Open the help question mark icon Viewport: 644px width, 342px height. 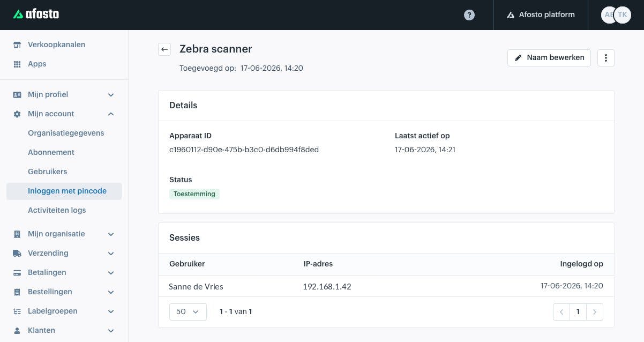(x=469, y=15)
